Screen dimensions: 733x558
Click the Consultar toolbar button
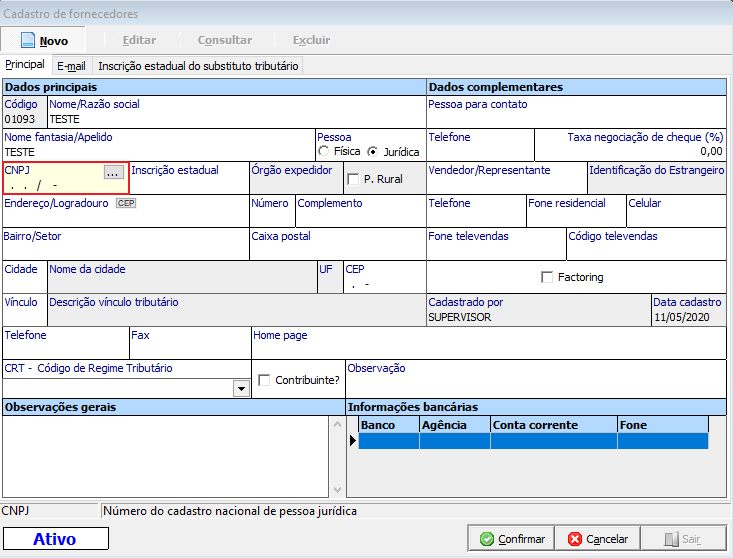point(225,40)
